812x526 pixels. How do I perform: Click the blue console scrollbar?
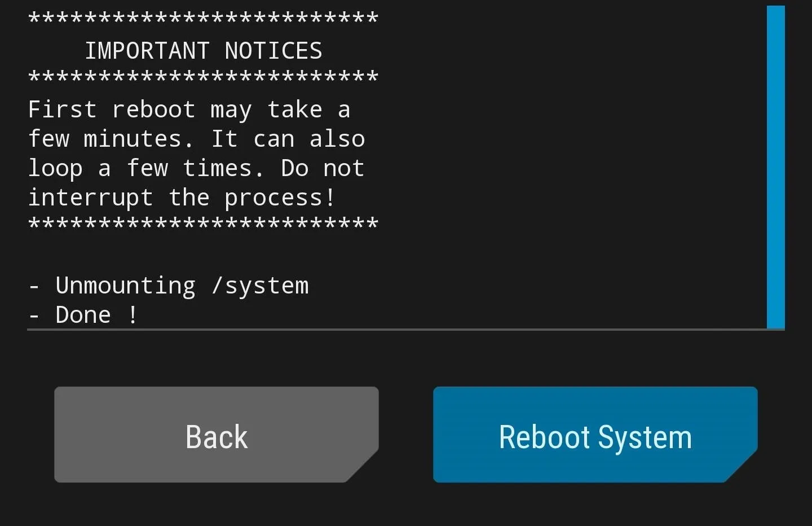coord(776,167)
